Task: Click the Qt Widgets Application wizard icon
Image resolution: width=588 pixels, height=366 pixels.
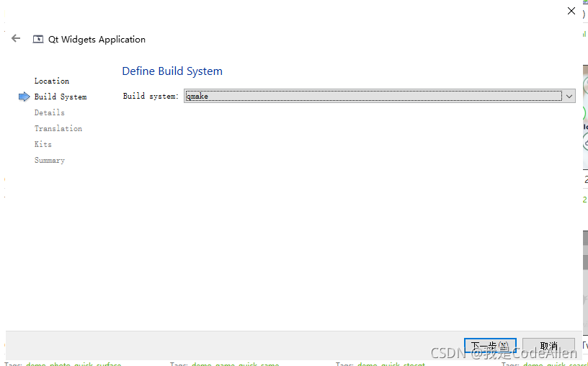Action: 38,39
